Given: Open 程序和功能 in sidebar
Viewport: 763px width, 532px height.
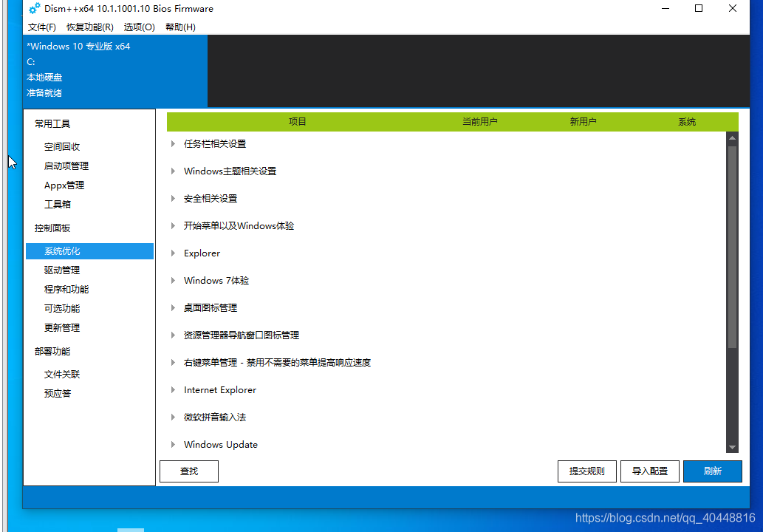Looking at the screenshot, I should [x=66, y=290].
